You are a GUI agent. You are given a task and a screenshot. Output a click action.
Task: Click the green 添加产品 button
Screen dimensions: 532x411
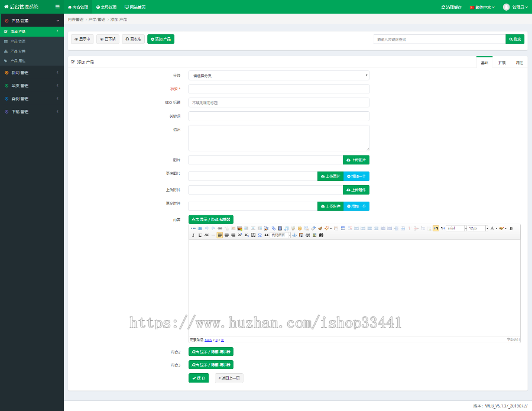click(161, 39)
